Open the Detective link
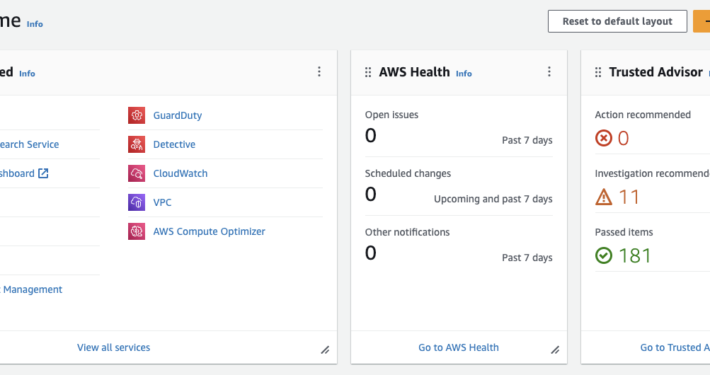The image size is (710, 375). [x=174, y=144]
